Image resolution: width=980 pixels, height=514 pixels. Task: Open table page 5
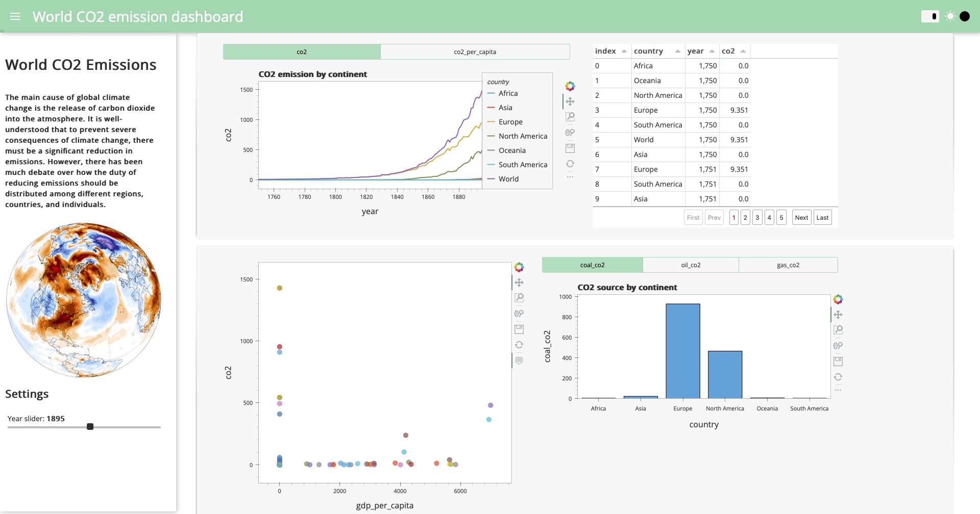(781, 217)
